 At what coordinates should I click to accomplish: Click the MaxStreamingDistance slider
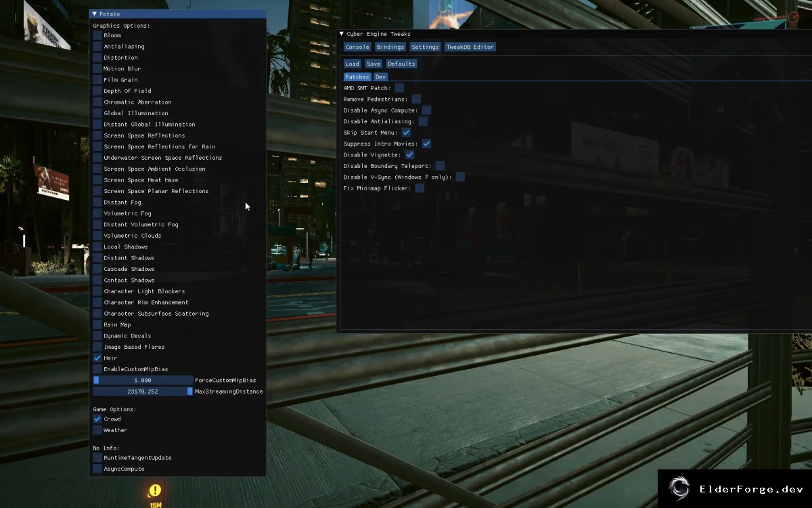point(143,391)
